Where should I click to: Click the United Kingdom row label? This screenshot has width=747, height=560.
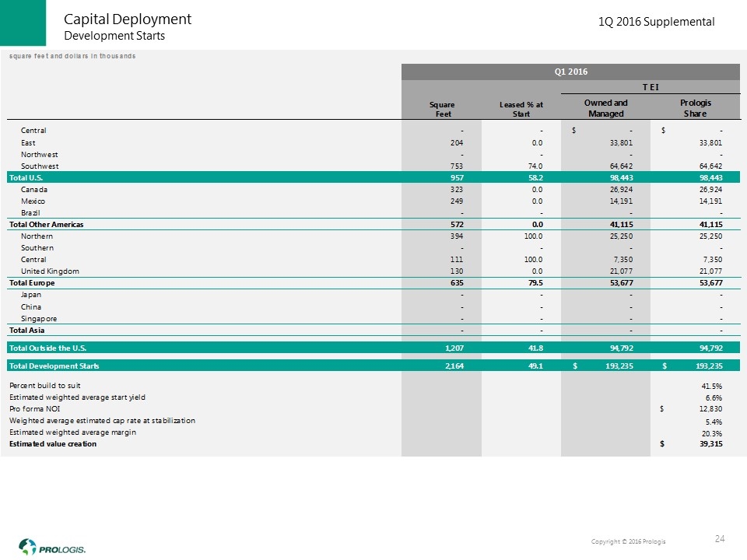pos(50,271)
